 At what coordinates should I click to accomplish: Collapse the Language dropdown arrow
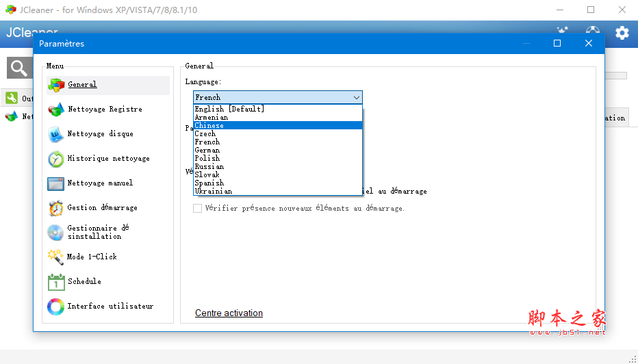(357, 98)
